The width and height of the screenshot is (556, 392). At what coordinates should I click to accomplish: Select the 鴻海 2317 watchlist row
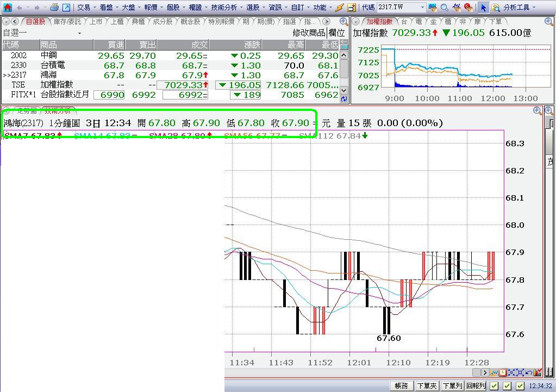(x=170, y=75)
